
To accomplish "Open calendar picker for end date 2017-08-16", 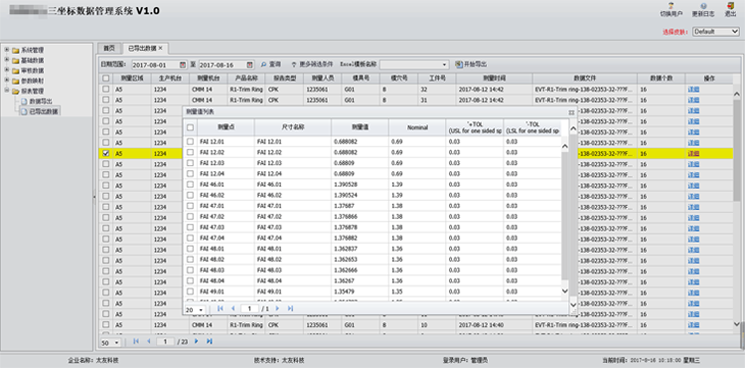I will coord(249,65).
